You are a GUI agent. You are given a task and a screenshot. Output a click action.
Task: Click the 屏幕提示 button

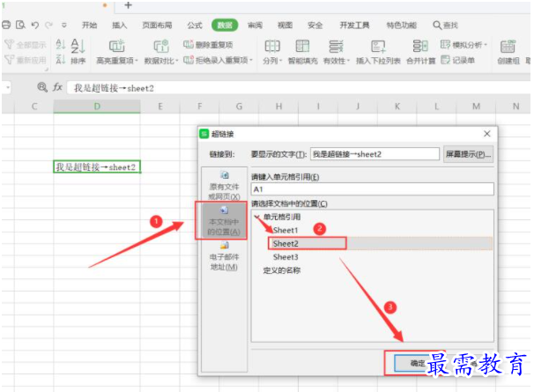(468, 154)
